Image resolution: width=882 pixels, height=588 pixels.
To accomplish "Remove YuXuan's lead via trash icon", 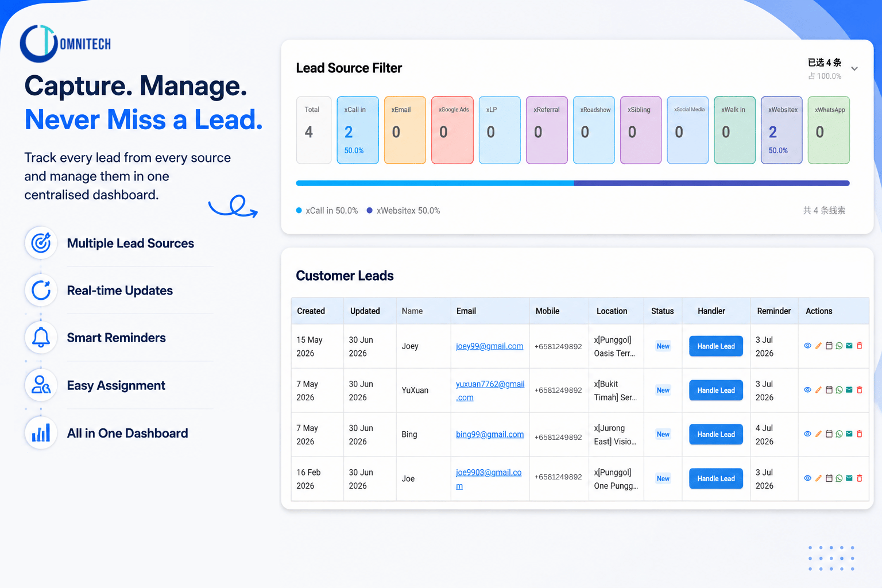I will [x=860, y=390].
